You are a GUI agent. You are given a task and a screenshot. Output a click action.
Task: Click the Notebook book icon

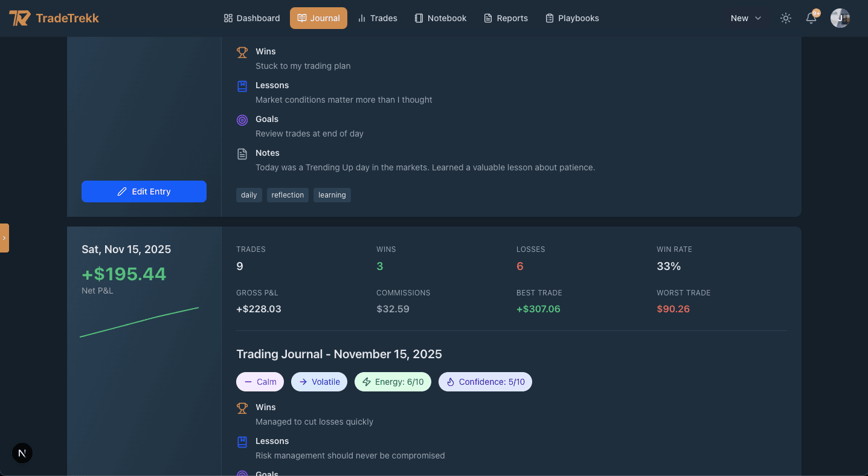tap(418, 18)
